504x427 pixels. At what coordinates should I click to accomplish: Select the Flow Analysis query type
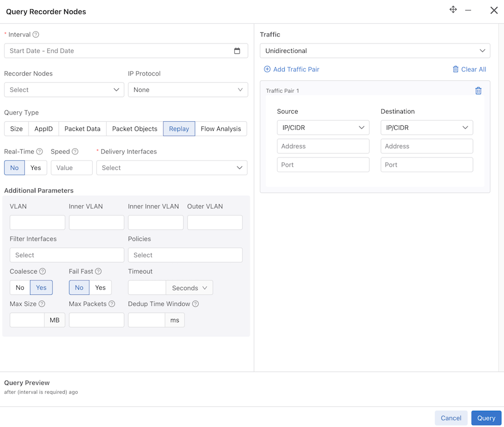point(221,129)
